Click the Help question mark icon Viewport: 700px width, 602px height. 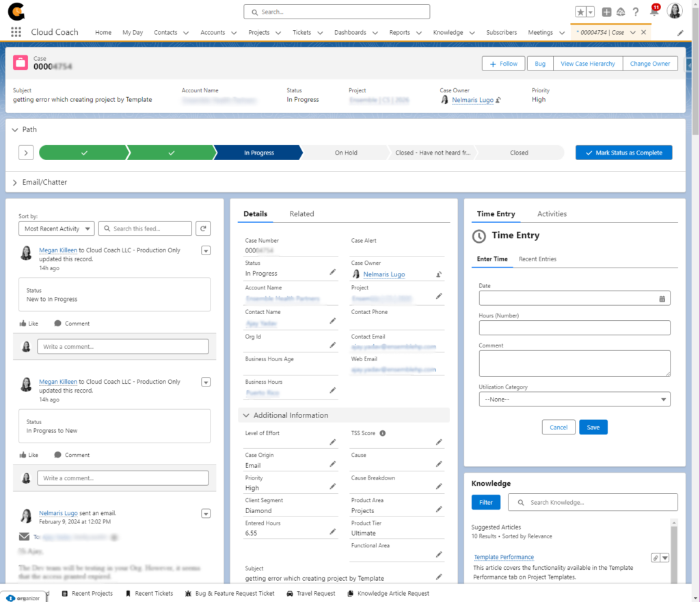tap(636, 12)
